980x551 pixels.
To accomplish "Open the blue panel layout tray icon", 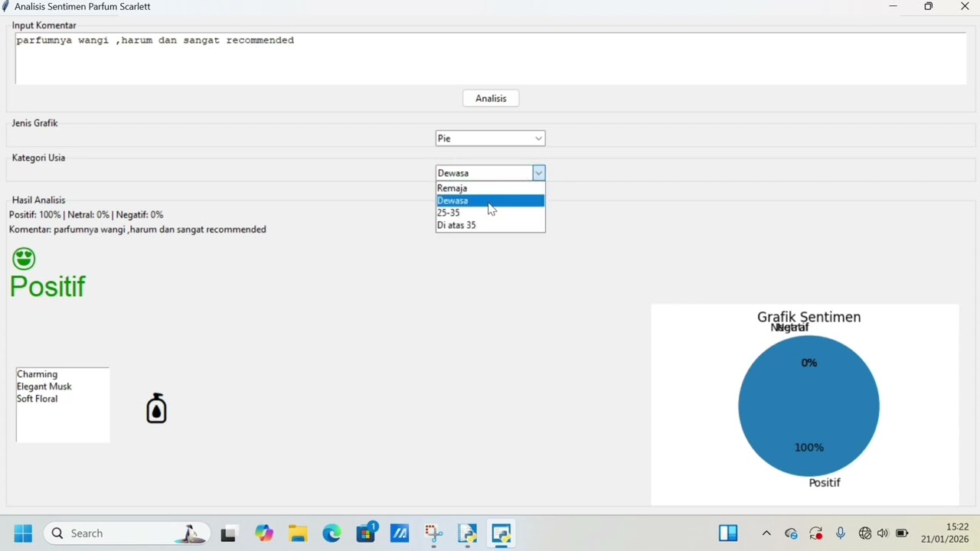I will point(729,533).
